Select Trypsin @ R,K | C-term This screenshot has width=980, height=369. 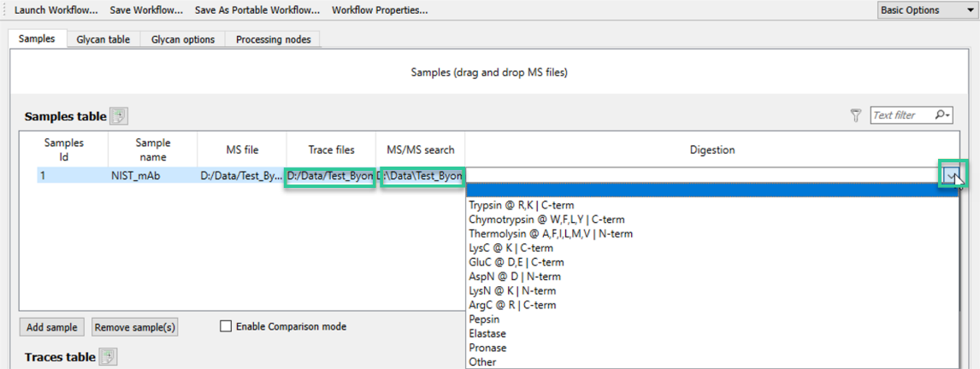coord(711,205)
